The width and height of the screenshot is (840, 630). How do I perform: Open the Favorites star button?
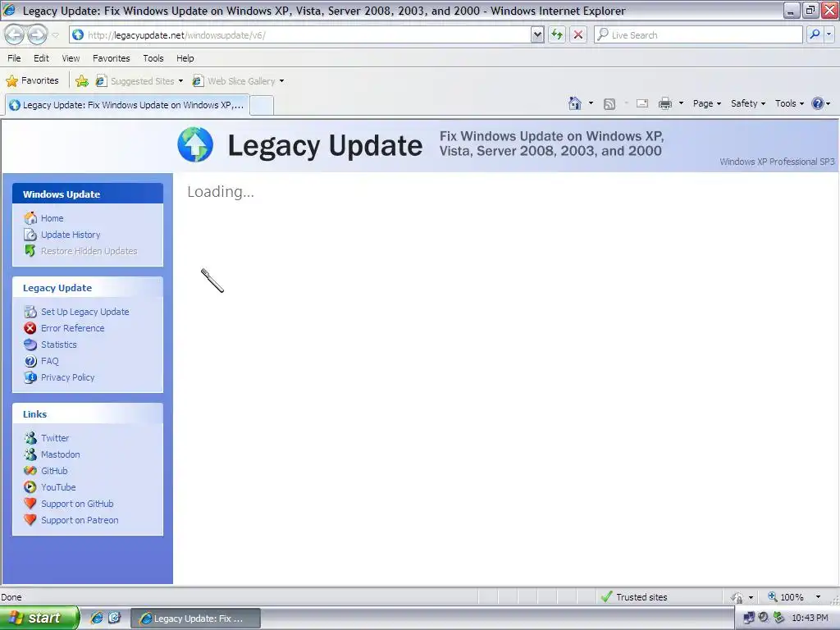tap(32, 81)
